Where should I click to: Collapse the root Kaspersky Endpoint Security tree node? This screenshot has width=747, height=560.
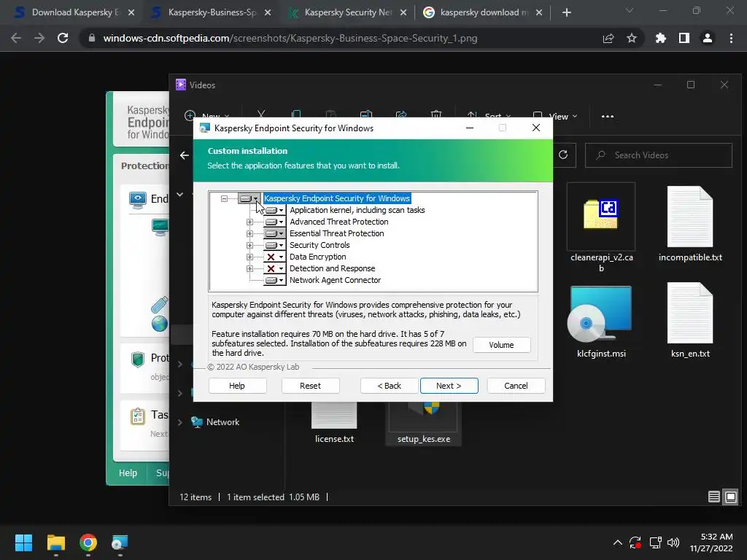pyautogui.click(x=224, y=198)
